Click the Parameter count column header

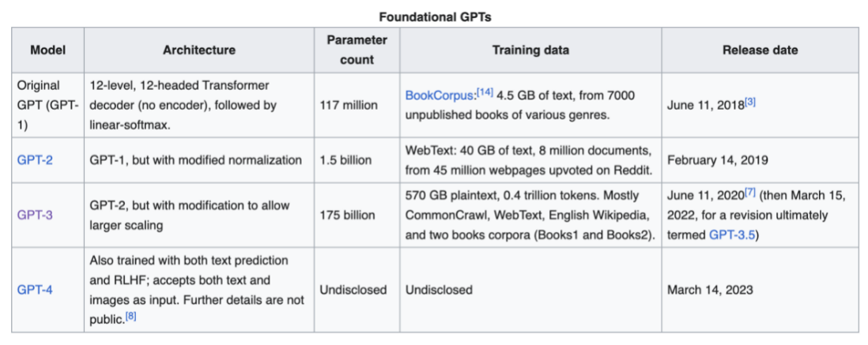pyautogui.click(x=356, y=50)
